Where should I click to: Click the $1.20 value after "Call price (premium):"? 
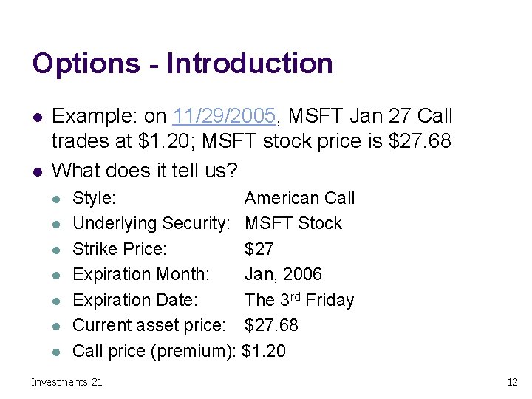coord(264,351)
